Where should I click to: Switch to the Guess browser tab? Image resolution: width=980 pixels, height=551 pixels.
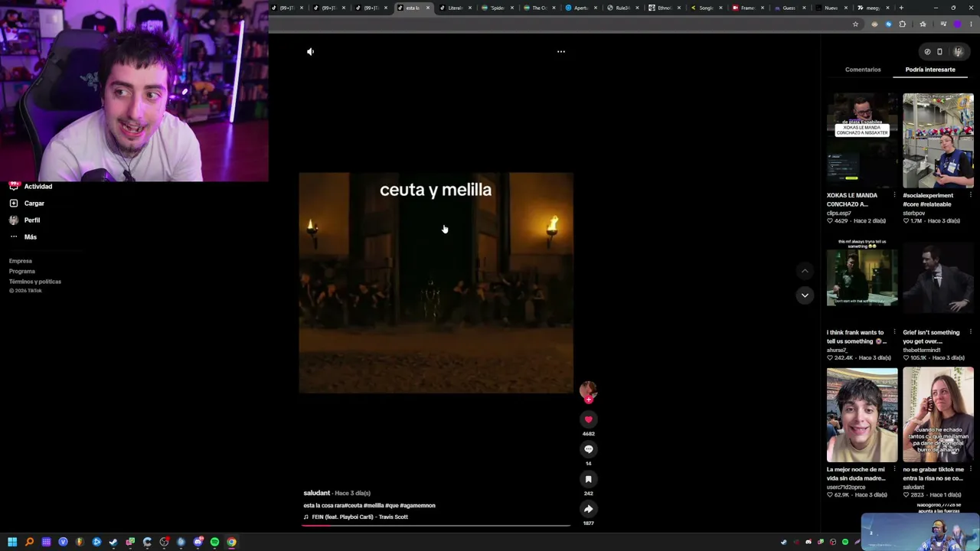[789, 8]
